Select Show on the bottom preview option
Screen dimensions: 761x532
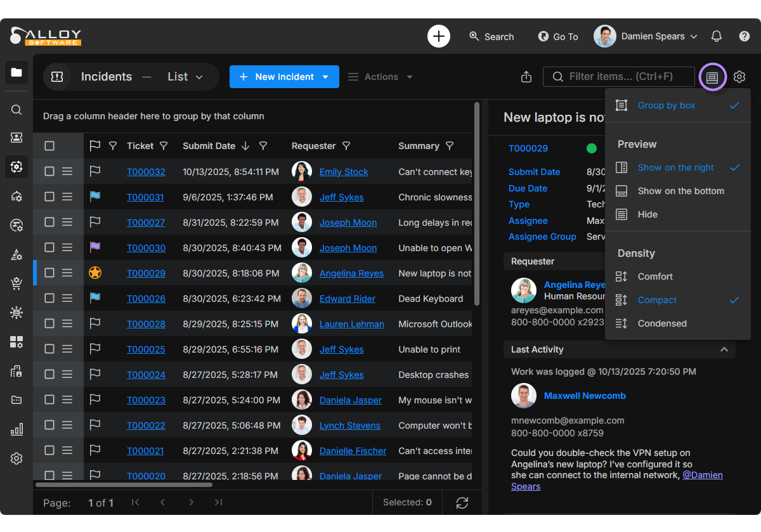(x=680, y=191)
